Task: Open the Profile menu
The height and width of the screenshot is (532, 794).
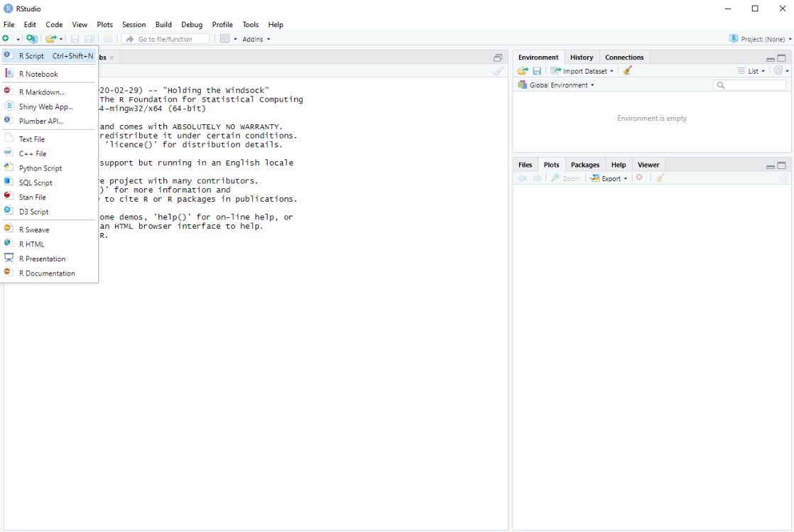Action: click(222, 24)
